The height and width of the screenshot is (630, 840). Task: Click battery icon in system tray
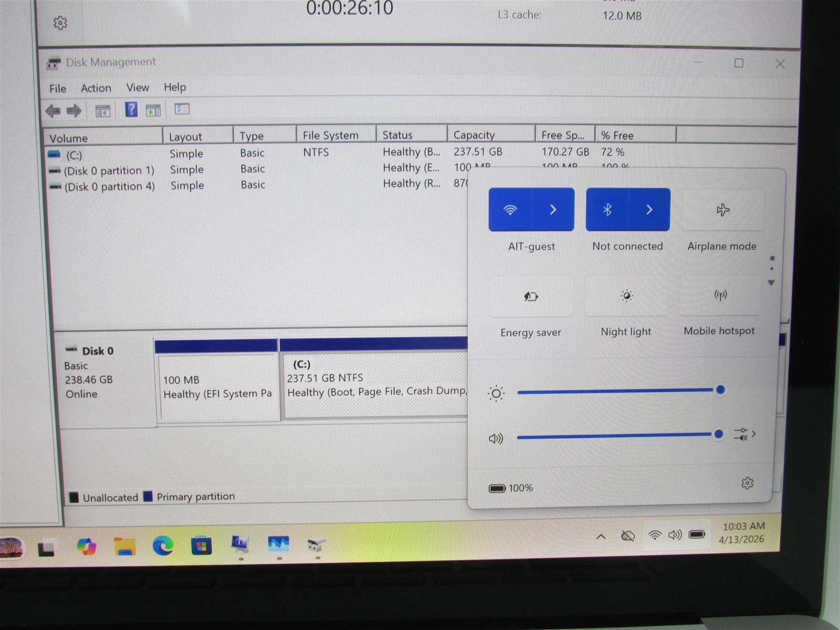(x=697, y=534)
